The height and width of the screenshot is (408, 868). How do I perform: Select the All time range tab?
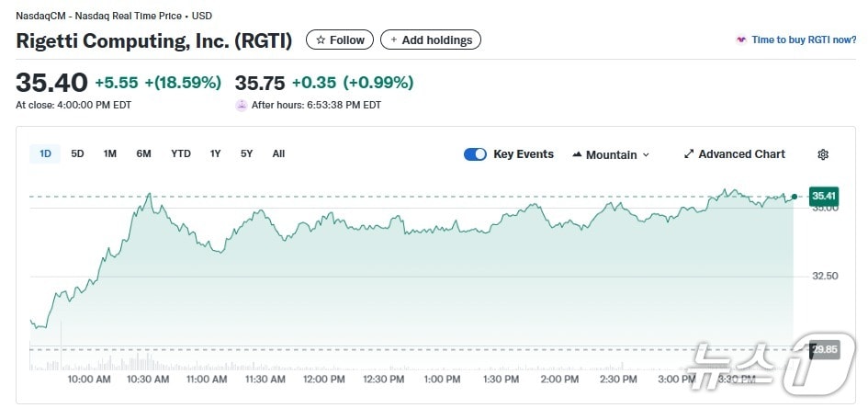tap(278, 153)
